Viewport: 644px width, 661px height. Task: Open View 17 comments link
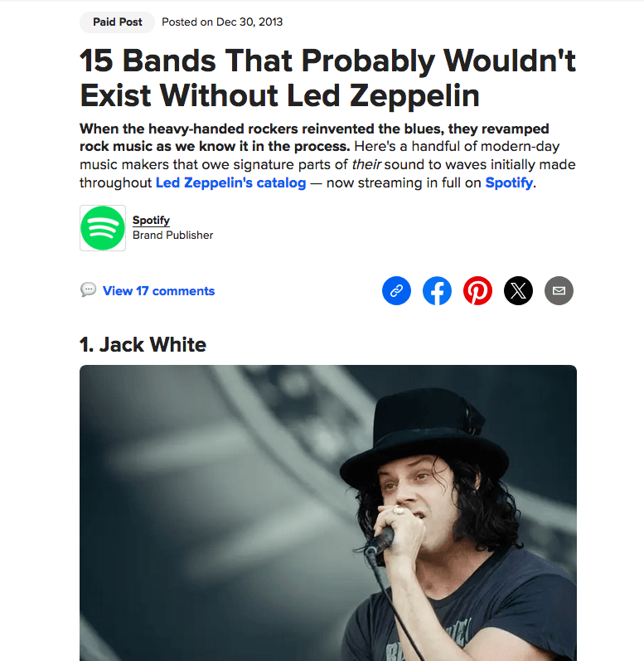click(159, 291)
